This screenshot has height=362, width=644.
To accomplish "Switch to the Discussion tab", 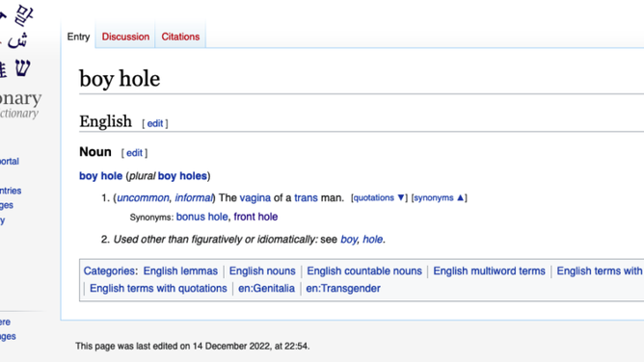I will 125,37.
